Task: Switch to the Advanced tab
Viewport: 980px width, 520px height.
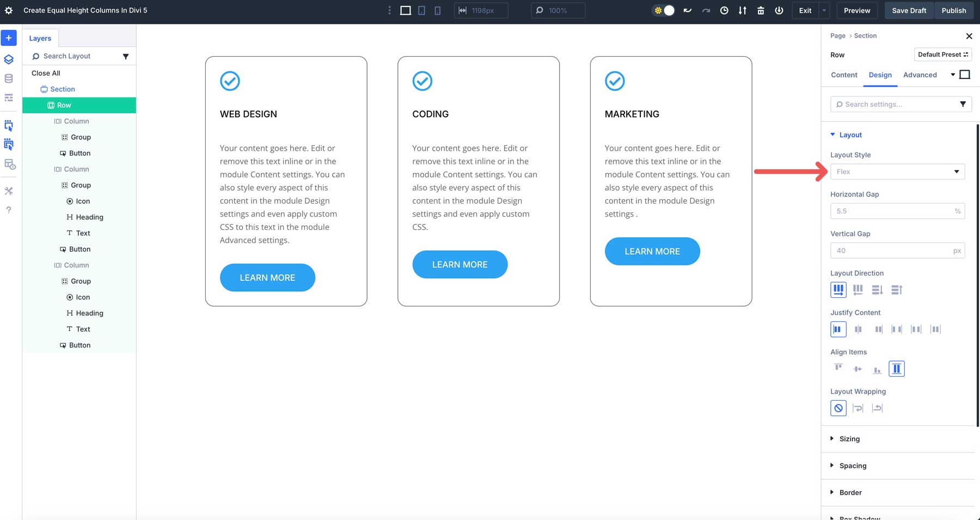Action: [x=920, y=75]
